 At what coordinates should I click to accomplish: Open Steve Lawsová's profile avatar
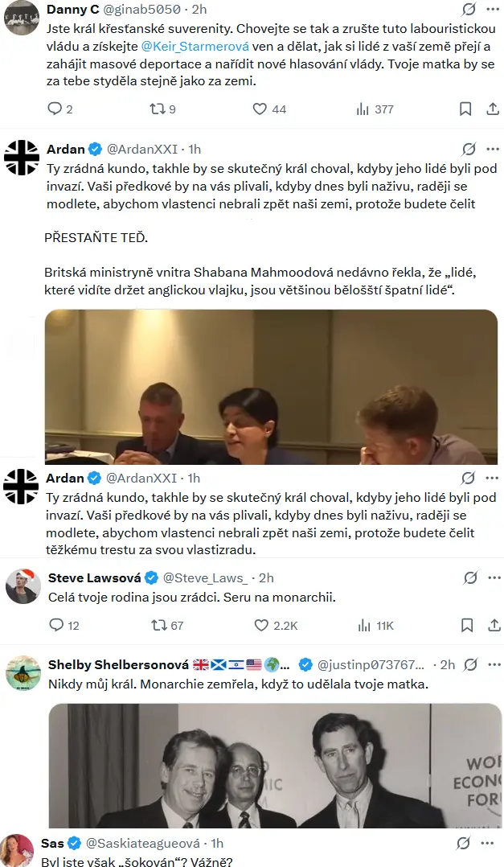(23, 586)
